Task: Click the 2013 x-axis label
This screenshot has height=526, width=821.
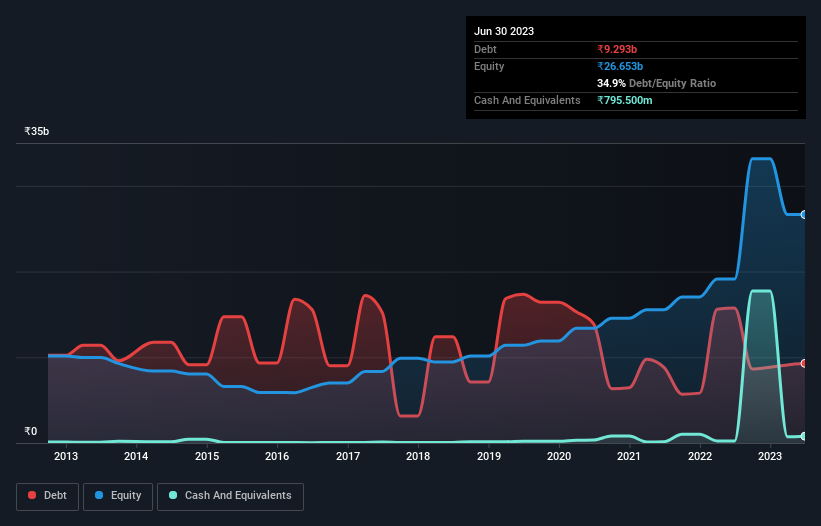Action: (66, 456)
